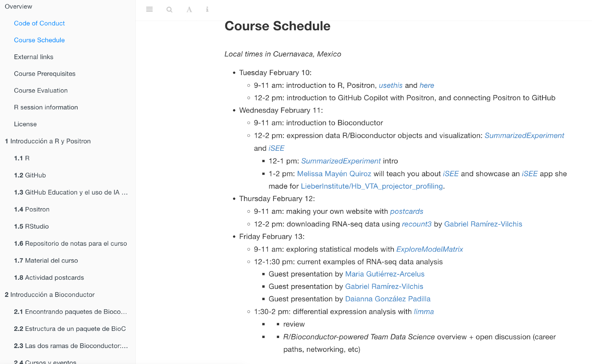Follow the Melissa Mayén Quiroz link
592x364 pixels.
click(334, 174)
